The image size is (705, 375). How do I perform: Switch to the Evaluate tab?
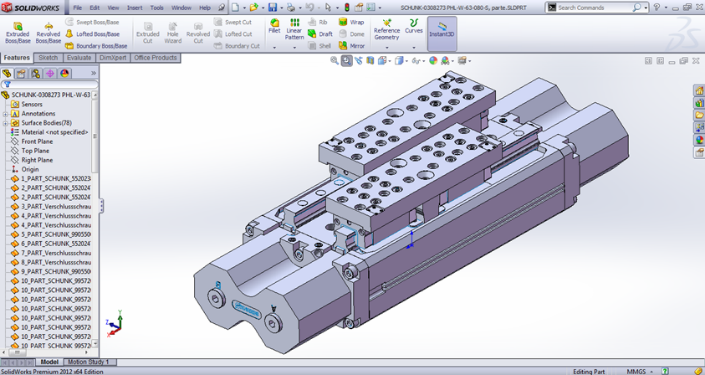[x=79, y=58]
